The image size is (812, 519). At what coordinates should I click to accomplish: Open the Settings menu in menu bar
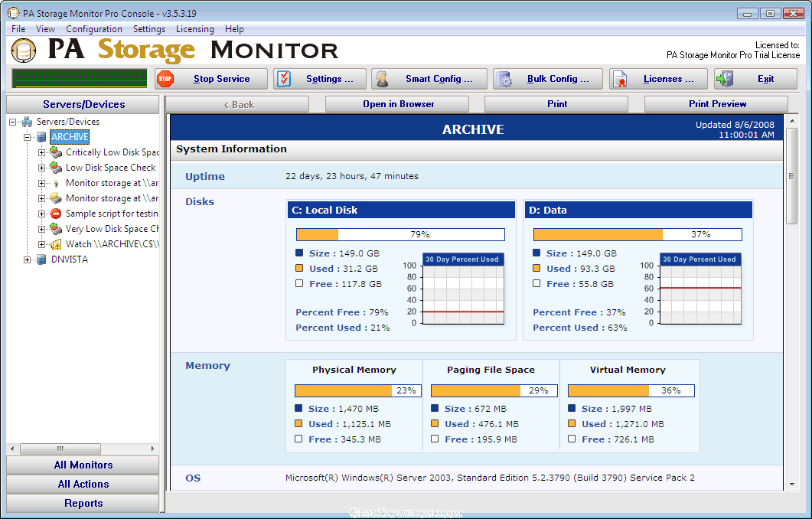pyautogui.click(x=149, y=29)
